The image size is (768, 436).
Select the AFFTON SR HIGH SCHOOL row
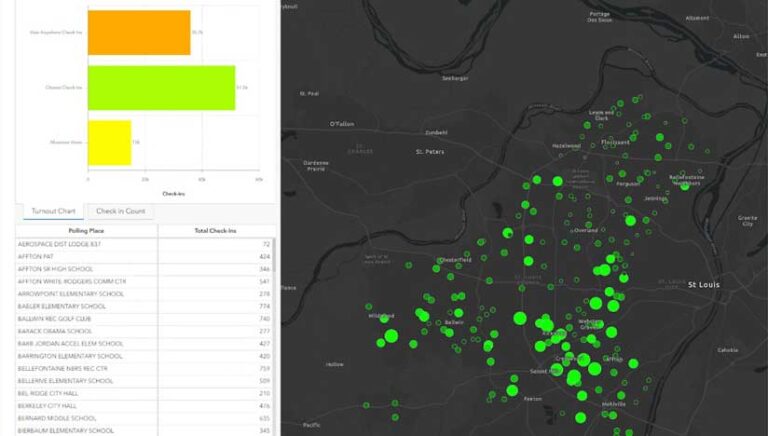point(144,269)
